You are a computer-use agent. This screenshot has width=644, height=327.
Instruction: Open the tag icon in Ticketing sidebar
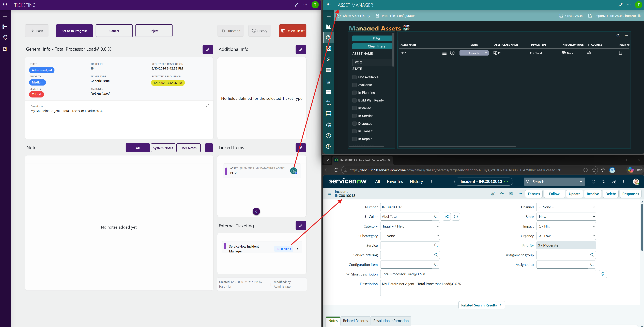click(5, 37)
